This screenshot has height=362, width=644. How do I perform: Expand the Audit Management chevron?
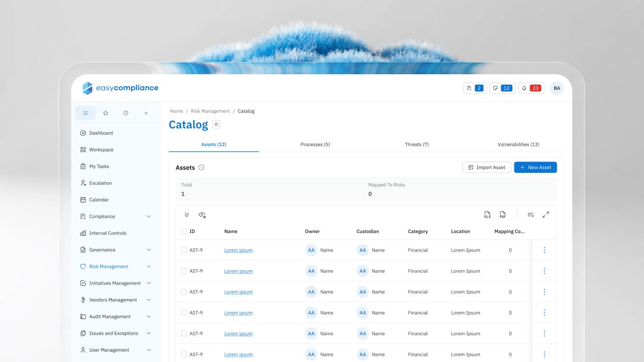pyautogui.click(x=149, y=317)
